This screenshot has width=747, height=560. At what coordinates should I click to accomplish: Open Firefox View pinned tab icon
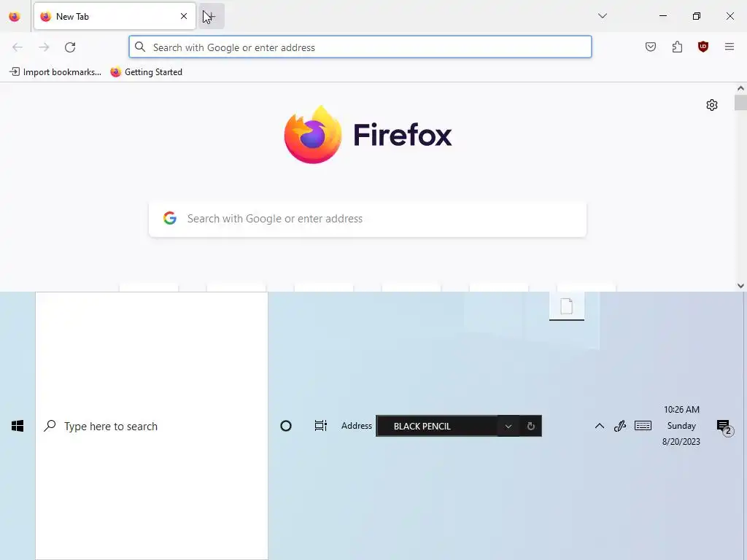[15, 17]
